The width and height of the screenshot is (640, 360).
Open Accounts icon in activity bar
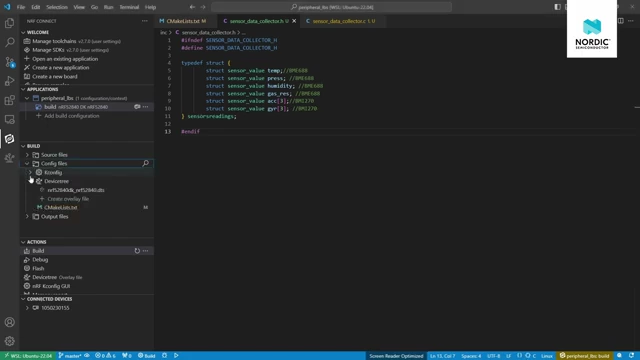coord(9,322)
